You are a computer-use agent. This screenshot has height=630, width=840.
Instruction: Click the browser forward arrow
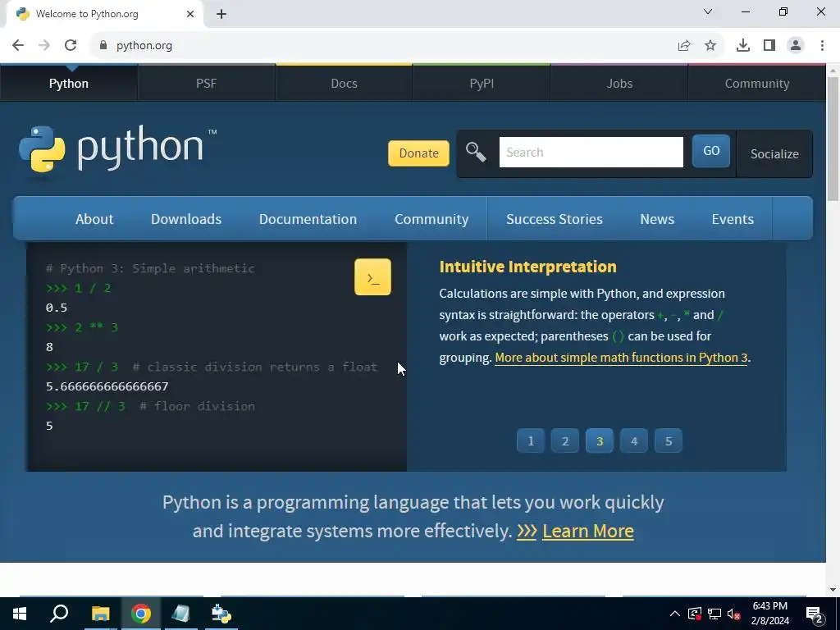pos(44,46)
